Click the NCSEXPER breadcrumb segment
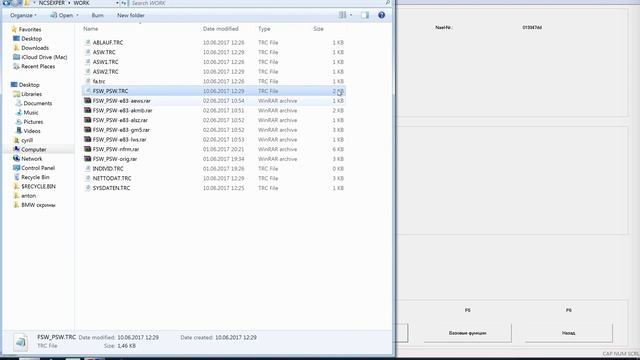This screenshot has height=360, width=640. click(51, 3)
